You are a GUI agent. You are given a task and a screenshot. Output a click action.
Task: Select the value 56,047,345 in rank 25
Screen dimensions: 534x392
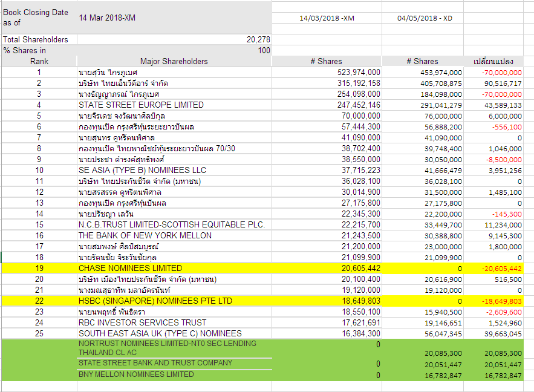[x=423, y=334]
